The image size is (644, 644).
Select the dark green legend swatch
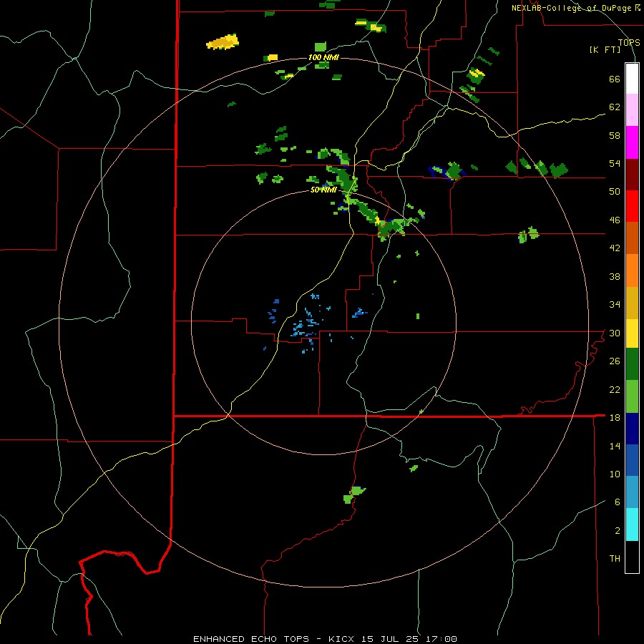(632, 364)
